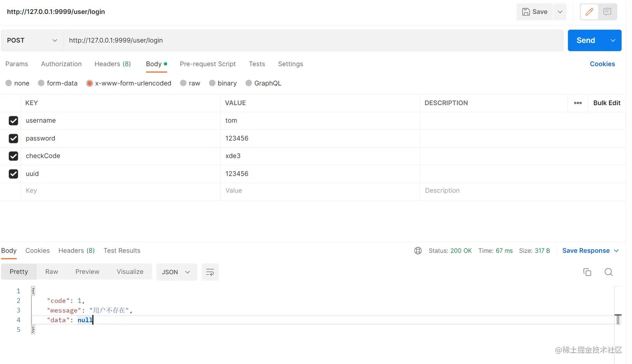Open search in the response viewer

pyautogui.click(x=608, y=272)
